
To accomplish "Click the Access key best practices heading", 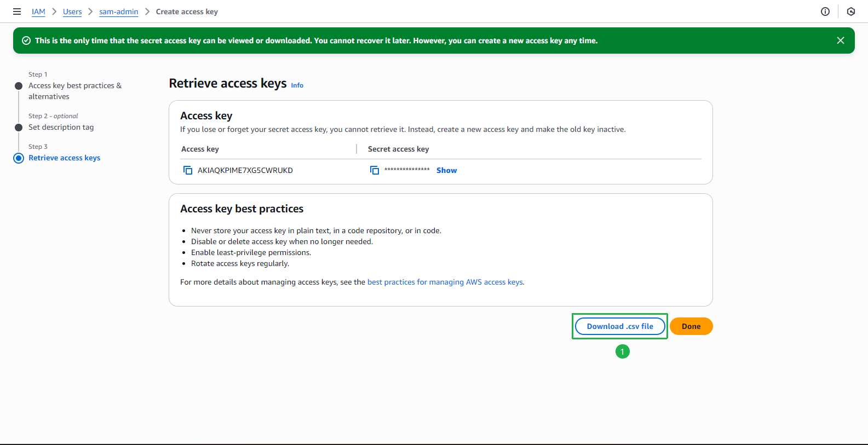I will point(242,209).
